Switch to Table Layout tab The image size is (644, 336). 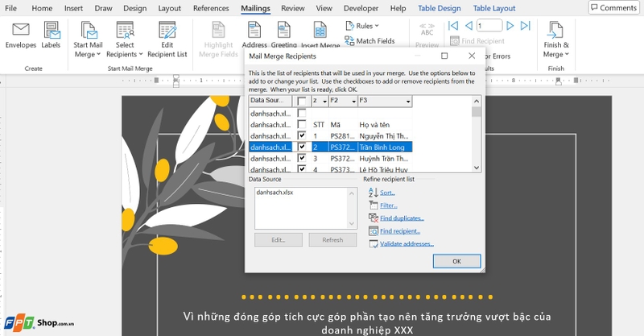[x=494, y=8]
